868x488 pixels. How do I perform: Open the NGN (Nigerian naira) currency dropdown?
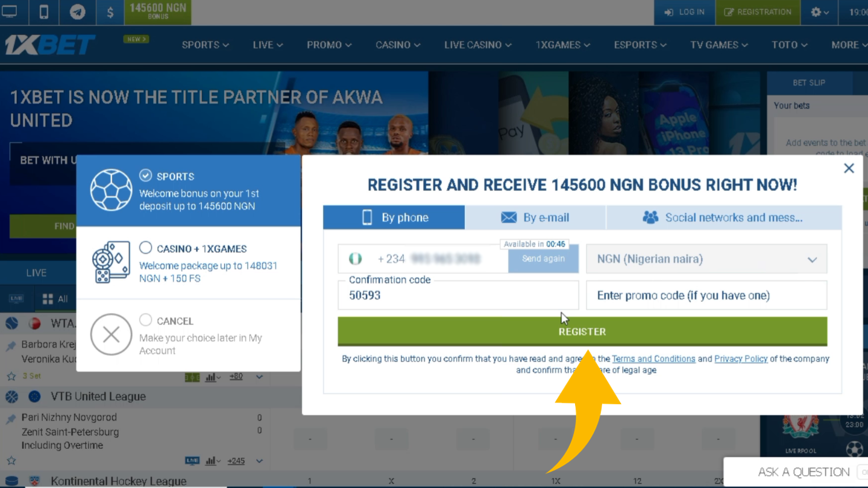706,259
